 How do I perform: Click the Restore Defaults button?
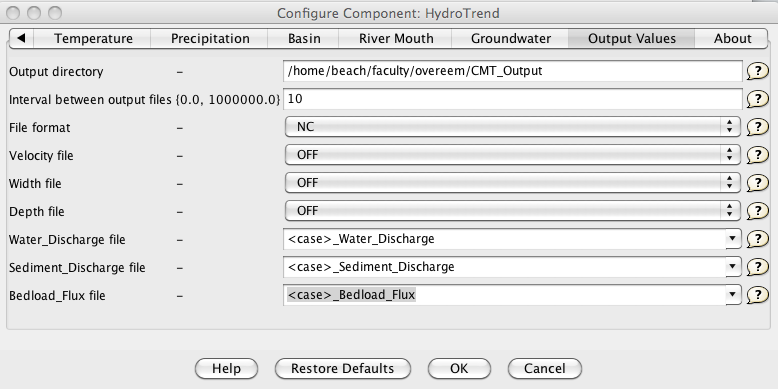coord(342,369)
